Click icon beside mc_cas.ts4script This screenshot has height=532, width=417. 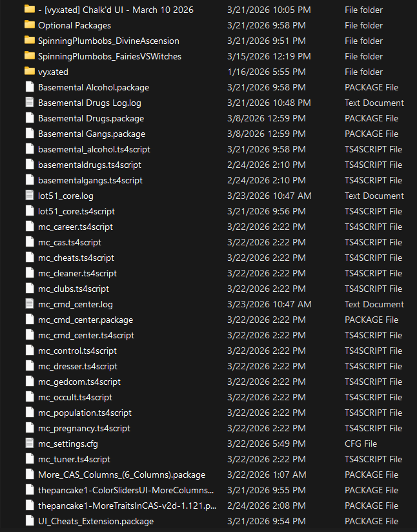pos(30,242)
